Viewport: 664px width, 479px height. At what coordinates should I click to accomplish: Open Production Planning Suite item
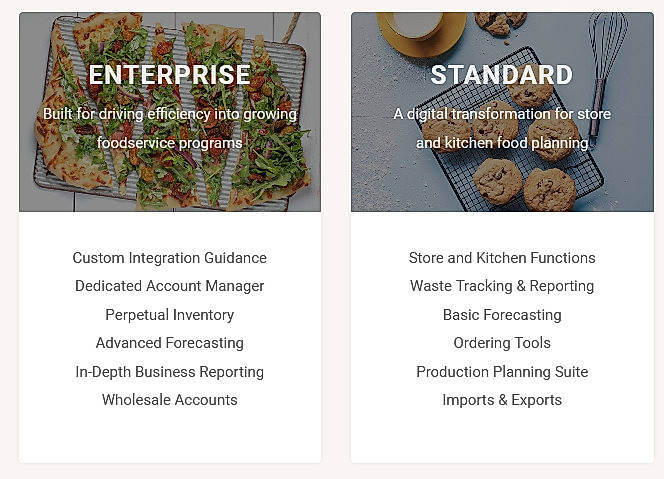point(502,372)
